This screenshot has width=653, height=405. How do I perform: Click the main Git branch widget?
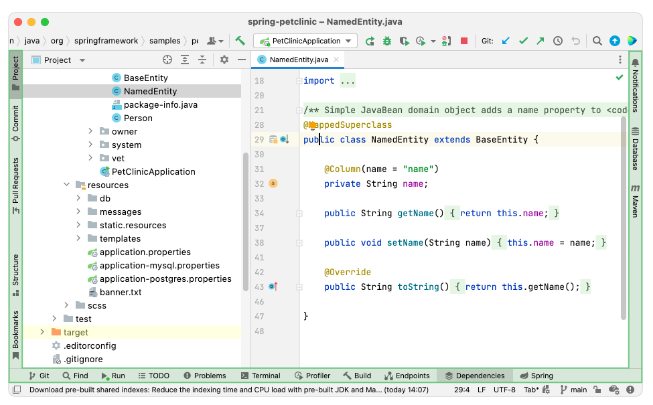573,390
